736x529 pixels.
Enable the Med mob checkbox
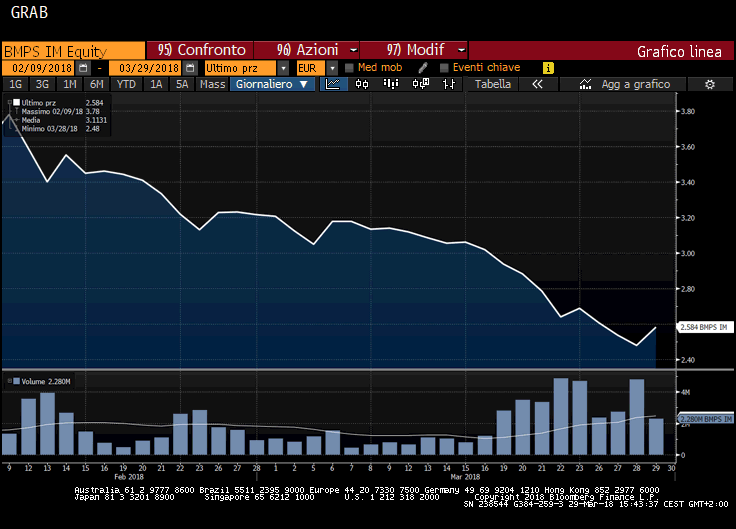(349, 67)
